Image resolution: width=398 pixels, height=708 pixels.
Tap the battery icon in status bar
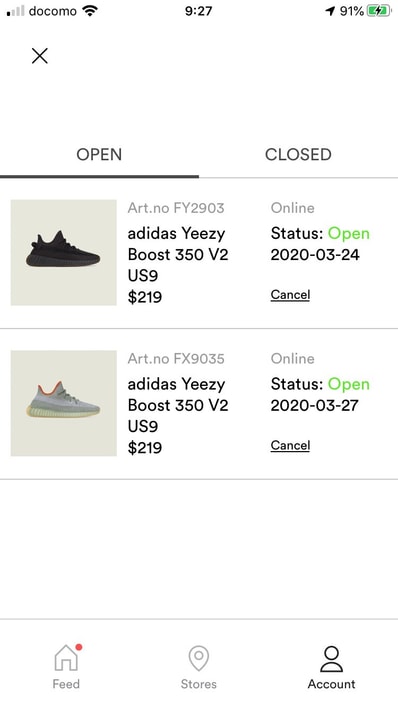(379, 11)
